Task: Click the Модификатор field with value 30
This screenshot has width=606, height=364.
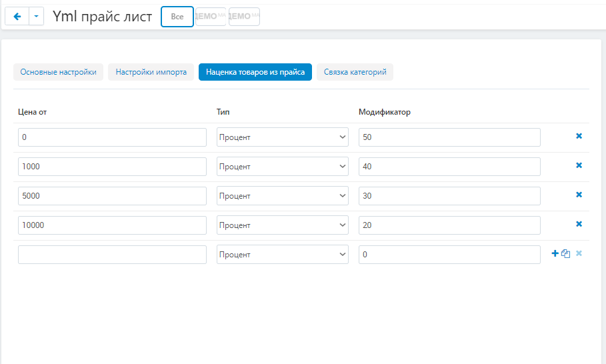Action: 449,196
